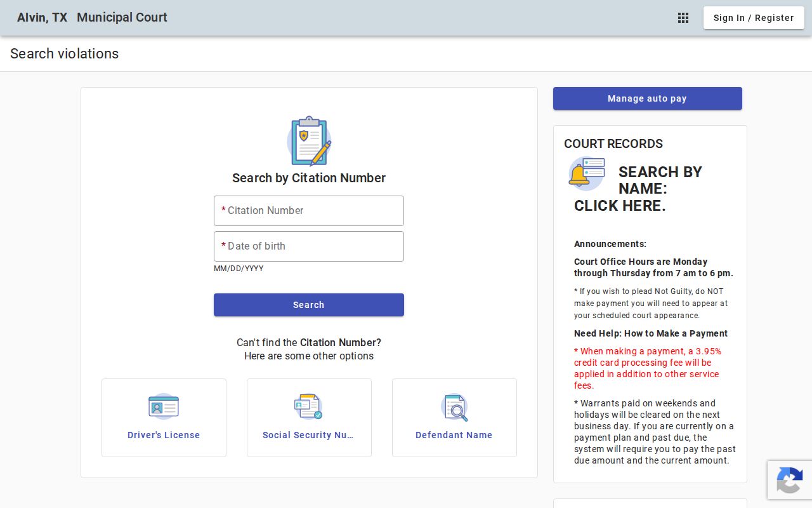Click the Search violations page heading
The image size is (812, 508).
click(65, 54)
